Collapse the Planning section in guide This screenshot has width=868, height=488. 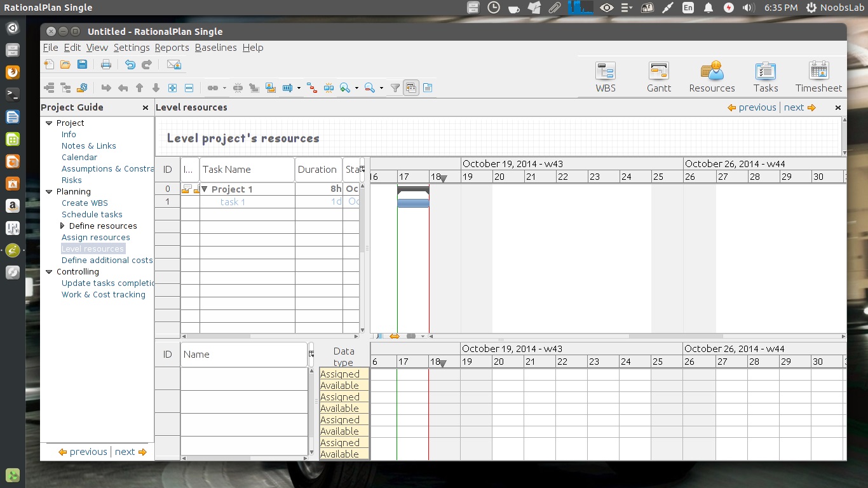click(49, 192)
